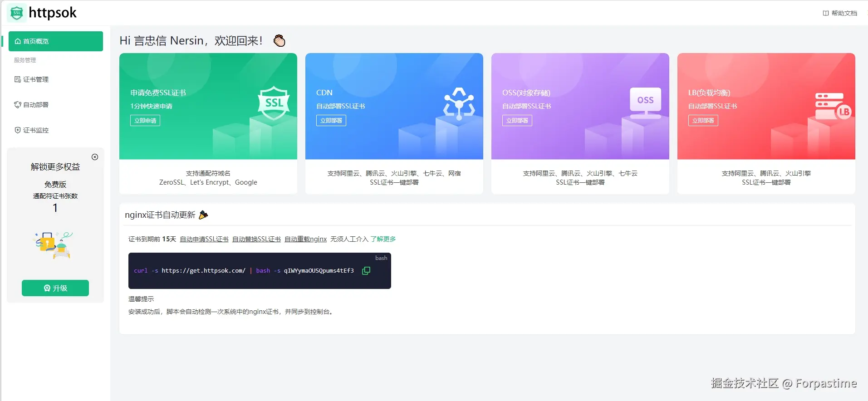Click the 温馨提示 heading
This screenshot has width=868, height=401.
tap(141, 299)
